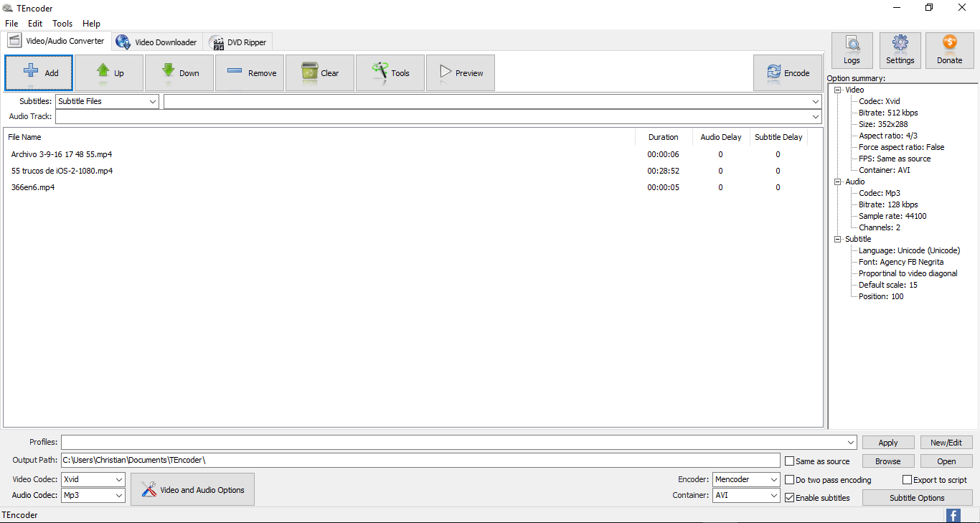The image size is (980, 523).
Task: Select Archivo 3-9-16 17 48 55.mp4
Action: point(62,154)
